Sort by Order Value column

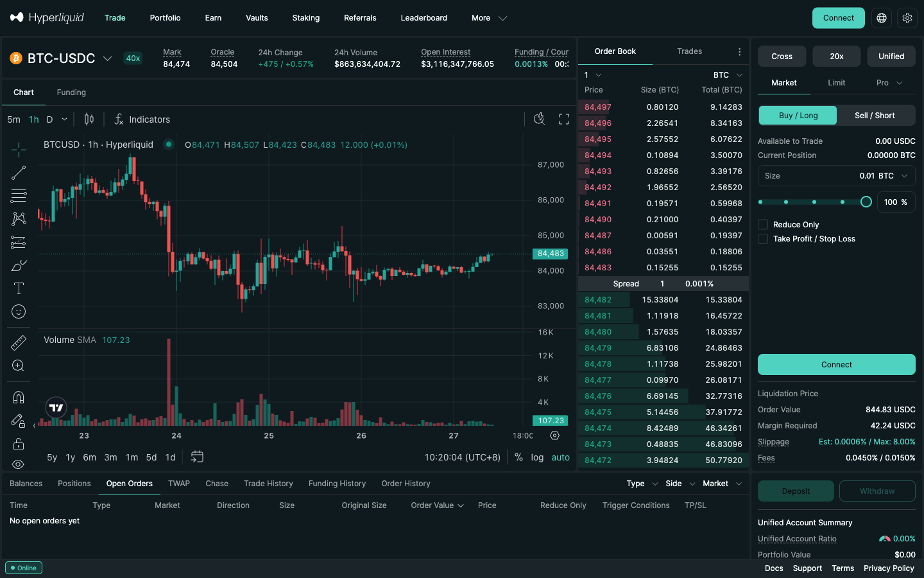pyautogui.click(x=437, y=505)
